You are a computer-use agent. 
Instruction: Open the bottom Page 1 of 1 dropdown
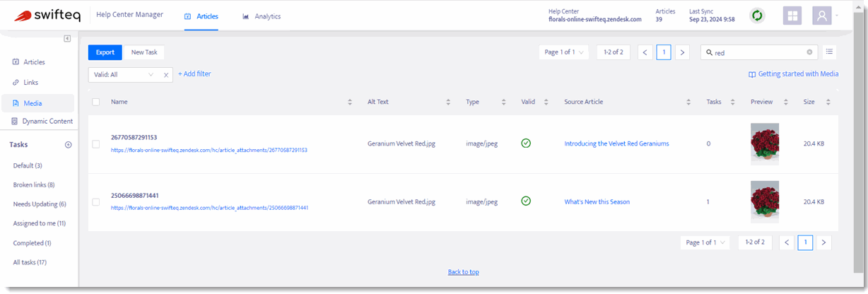(705, 242)
